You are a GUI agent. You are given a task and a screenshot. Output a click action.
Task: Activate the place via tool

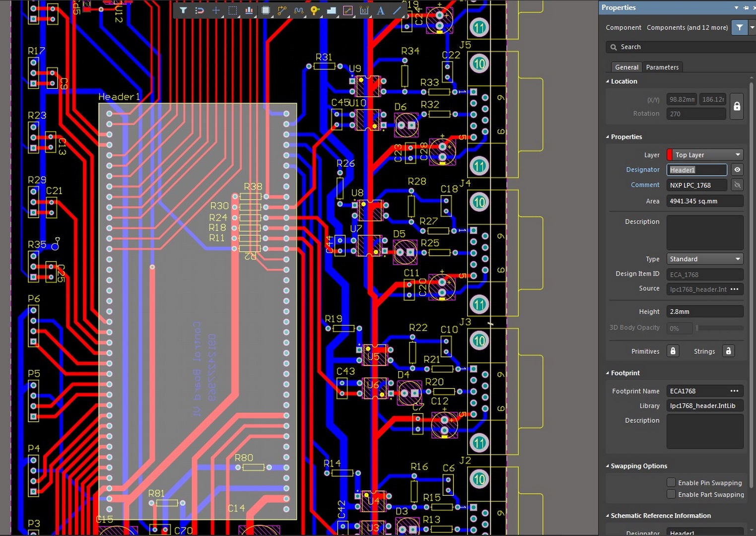coord(315,10)
